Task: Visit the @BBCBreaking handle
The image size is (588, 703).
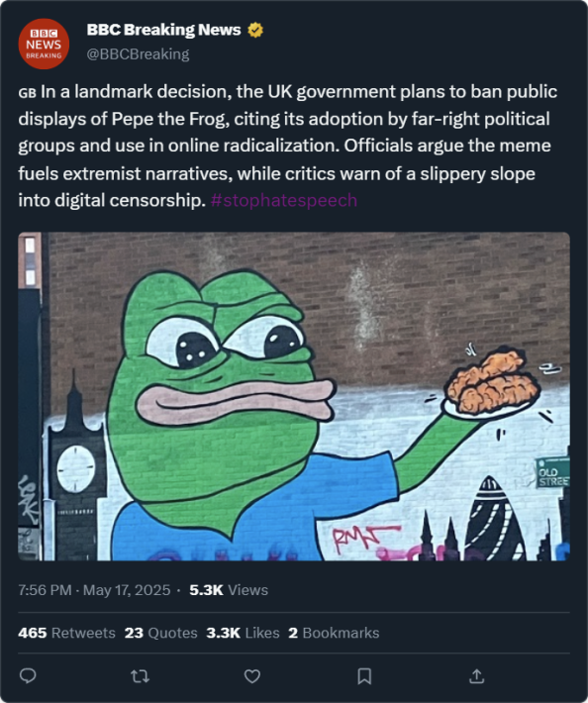Action: [138, 54]
